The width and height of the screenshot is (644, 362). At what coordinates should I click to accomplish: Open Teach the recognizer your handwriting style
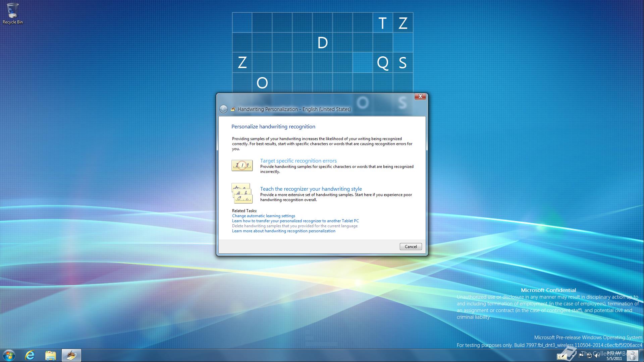(x=311, y=189)
